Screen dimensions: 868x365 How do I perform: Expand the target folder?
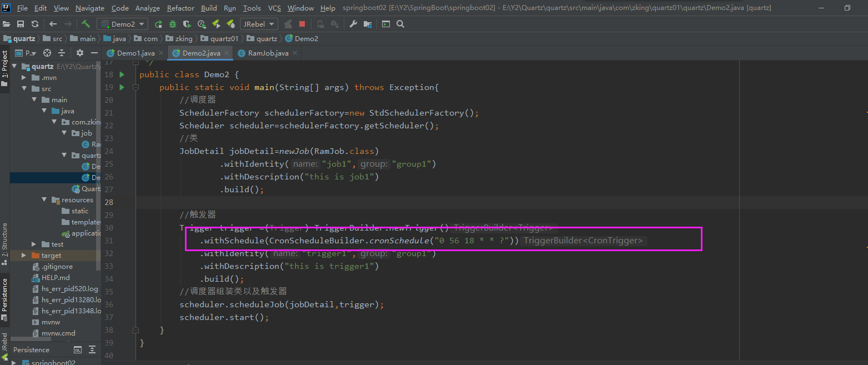coord(24,256)
